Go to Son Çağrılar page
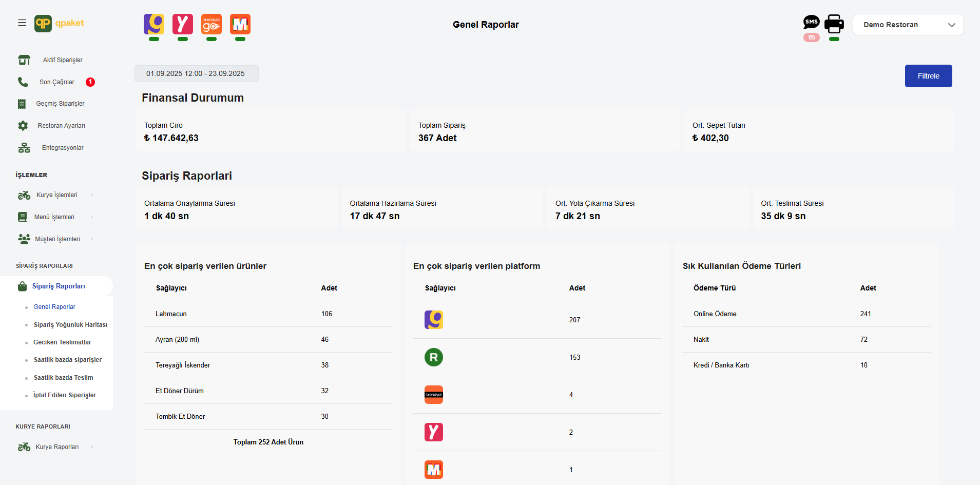This screenshot has height=485, width=980. click(56, 82)
